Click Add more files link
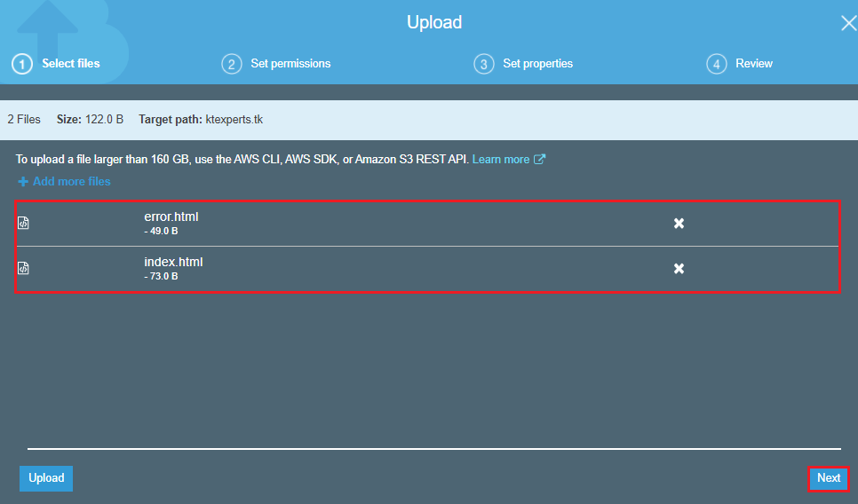 tap(72, 182)
